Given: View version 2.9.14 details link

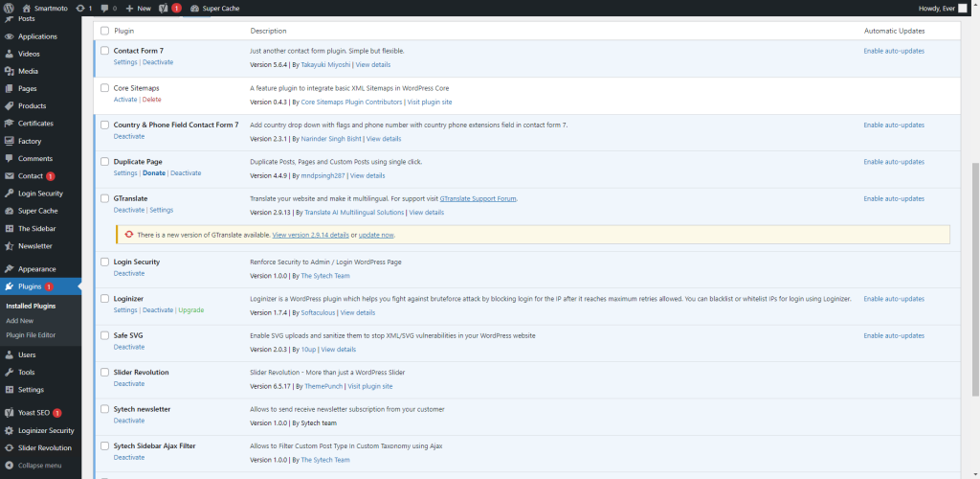Looking at the screenshot, I should click(x=311, y=235).
